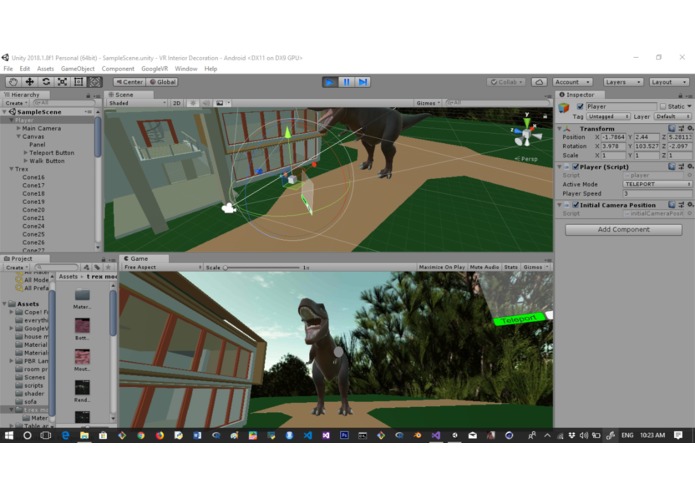Open the Cloud services button

click(539, 82)
